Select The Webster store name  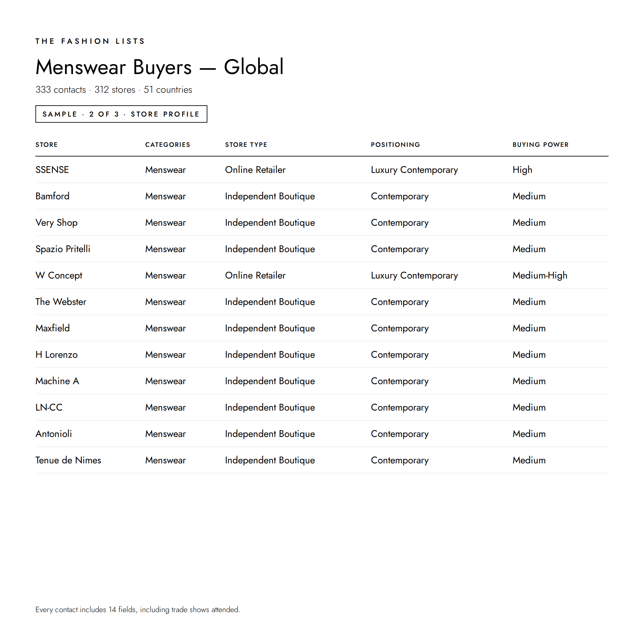pyautogui.click(x=61, y=302)
